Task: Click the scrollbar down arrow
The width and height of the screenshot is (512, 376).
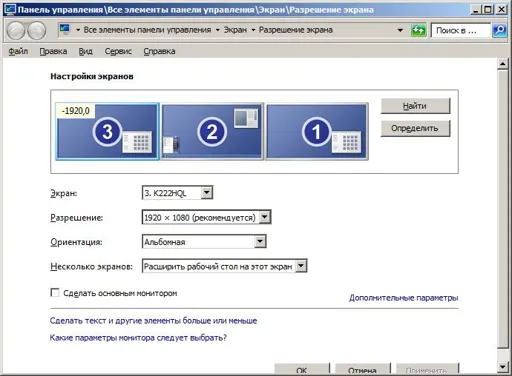Action: coord(503,367)
